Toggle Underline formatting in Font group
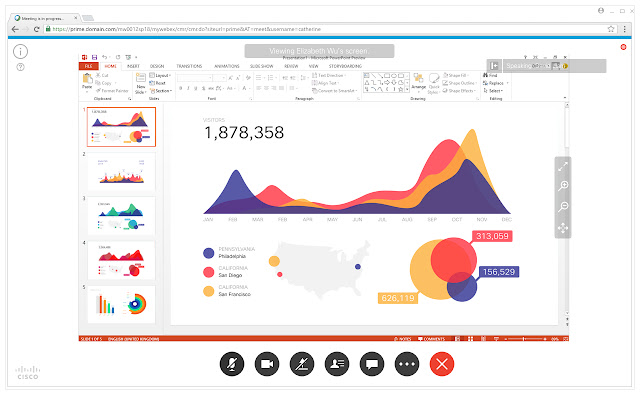The width and height of the screenshot is (640, 400). point(196,88)
